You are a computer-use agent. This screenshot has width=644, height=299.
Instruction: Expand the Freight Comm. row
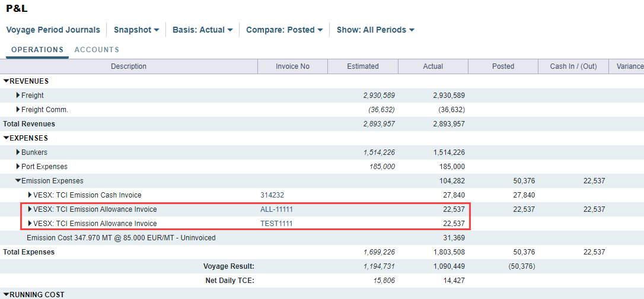click(18, 110)
